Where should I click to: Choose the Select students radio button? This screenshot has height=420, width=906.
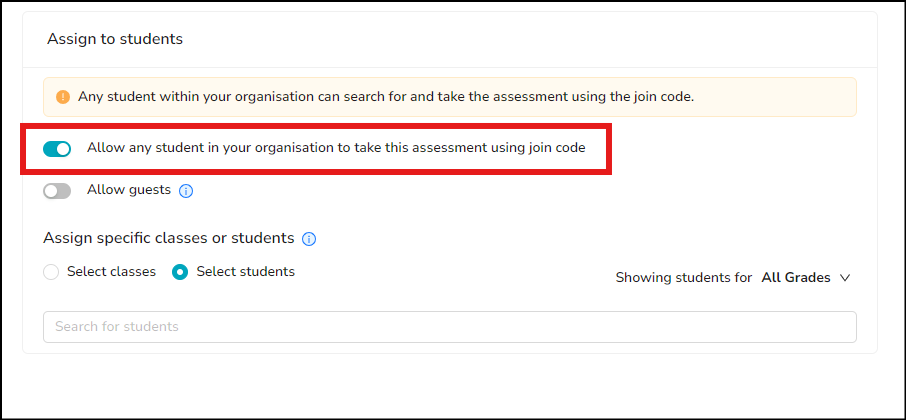pyautogui.click(x=180, y=272)
